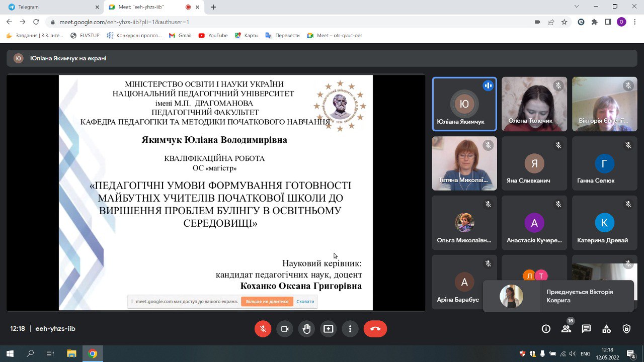
Task: Select Яна Сливканич participant tile
Action: 534,163
